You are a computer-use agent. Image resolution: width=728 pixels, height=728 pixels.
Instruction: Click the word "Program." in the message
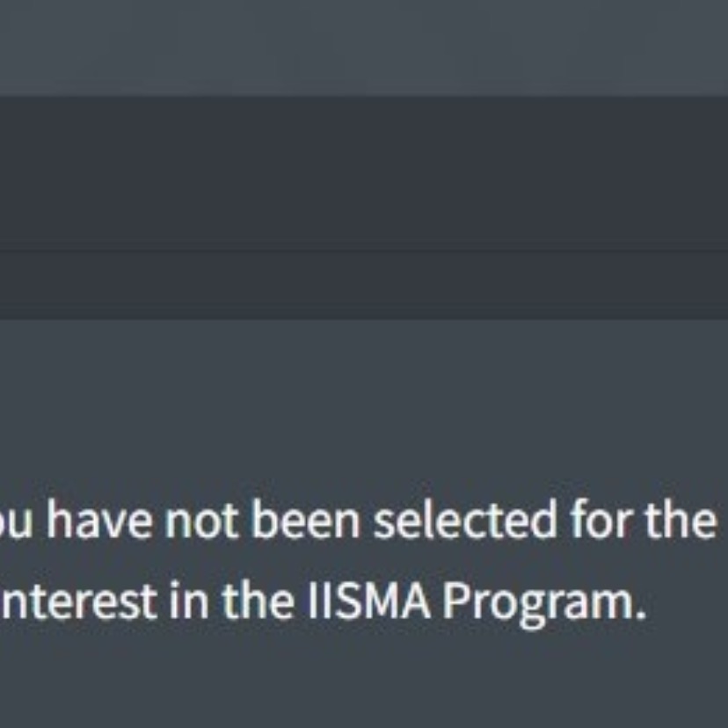coord(538,600)
